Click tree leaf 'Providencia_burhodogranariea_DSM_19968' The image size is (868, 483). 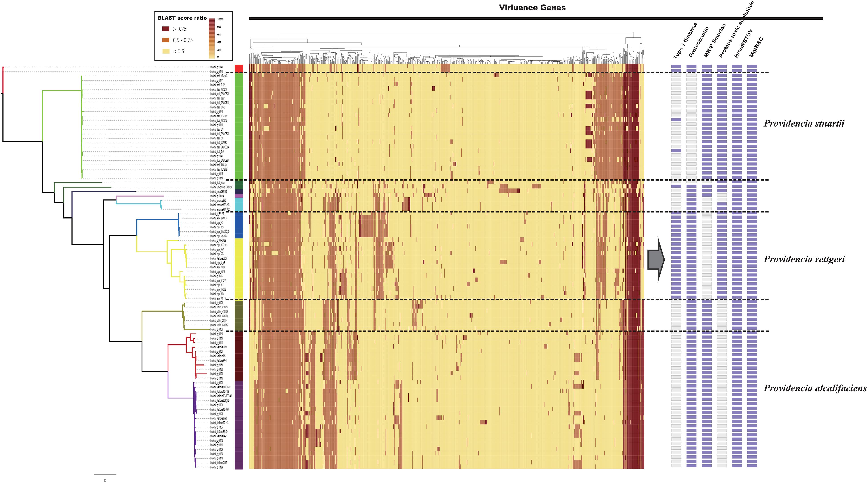click(221, 187)
